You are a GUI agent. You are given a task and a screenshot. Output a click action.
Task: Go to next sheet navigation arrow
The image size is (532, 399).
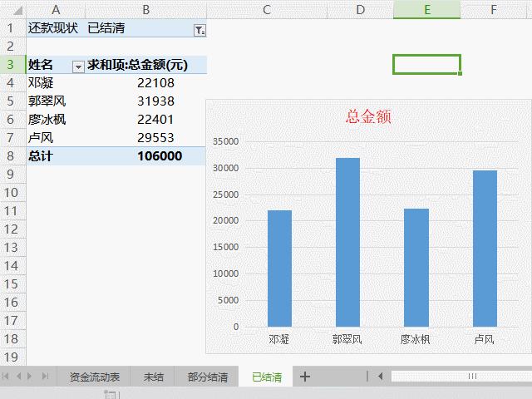click(30, 377)
